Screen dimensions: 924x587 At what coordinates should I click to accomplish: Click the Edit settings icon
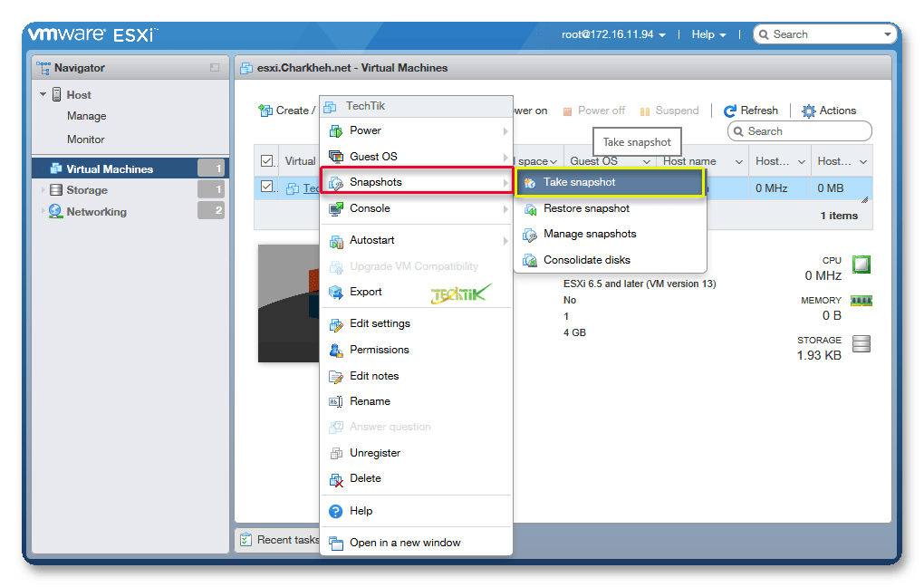(336, 324)
